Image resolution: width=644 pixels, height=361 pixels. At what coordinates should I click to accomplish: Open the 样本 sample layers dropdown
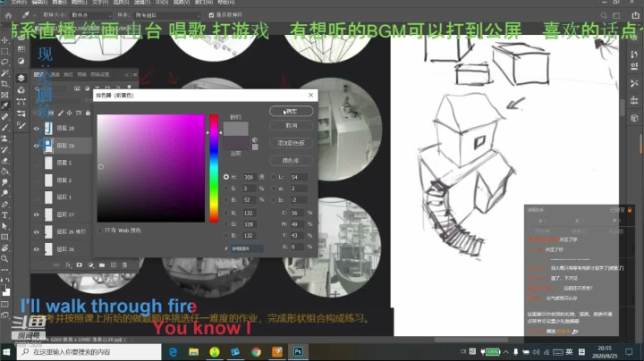(166, 15)
